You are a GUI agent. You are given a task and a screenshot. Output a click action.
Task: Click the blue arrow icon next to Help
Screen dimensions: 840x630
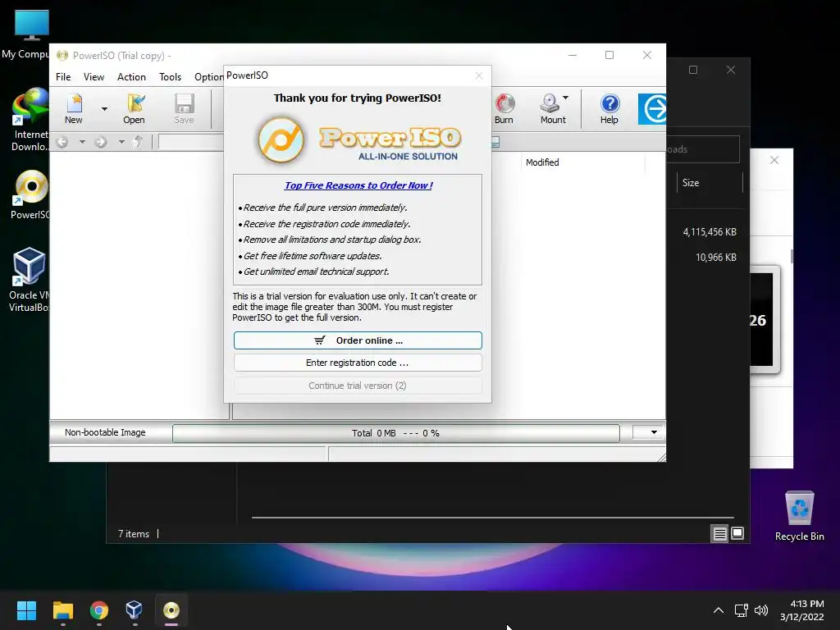click(652, 109)
